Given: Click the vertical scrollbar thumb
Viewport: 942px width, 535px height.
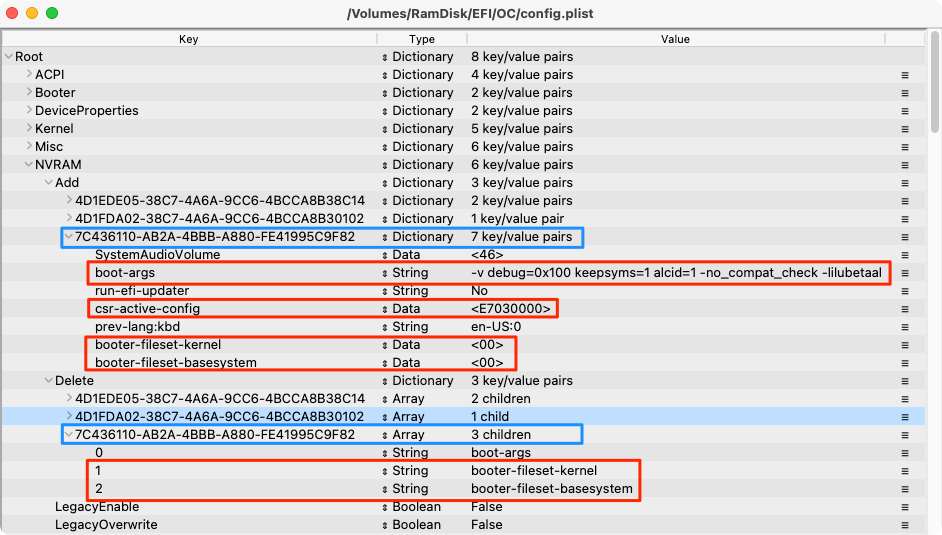Looking at the screenshot, I should (934, 82).
